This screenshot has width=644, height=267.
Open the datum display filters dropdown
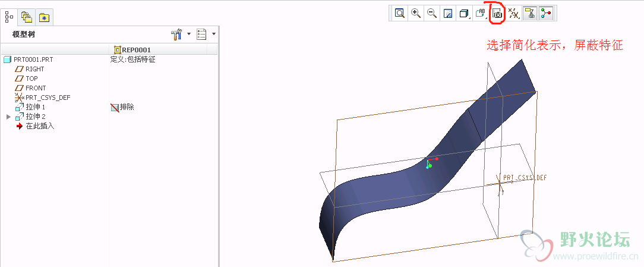coord(513,14)
